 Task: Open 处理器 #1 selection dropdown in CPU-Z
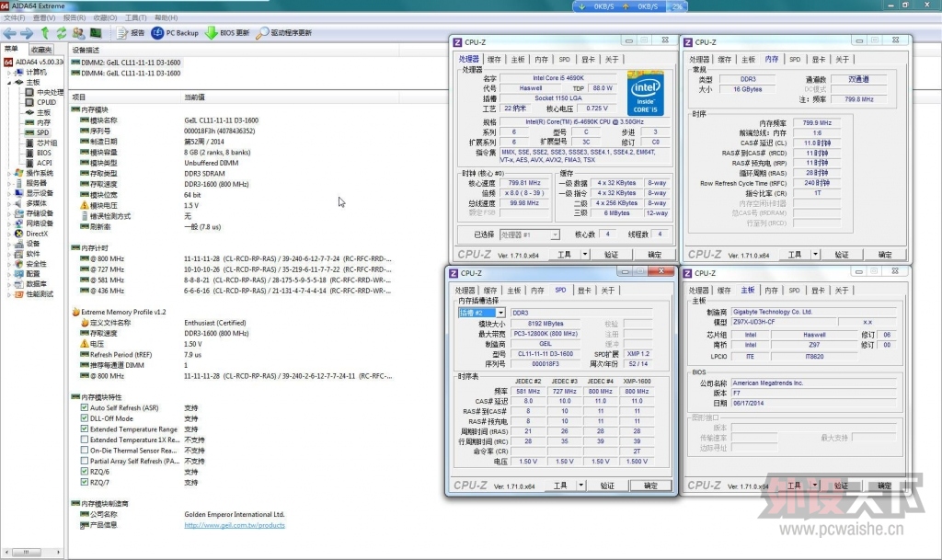555,234
